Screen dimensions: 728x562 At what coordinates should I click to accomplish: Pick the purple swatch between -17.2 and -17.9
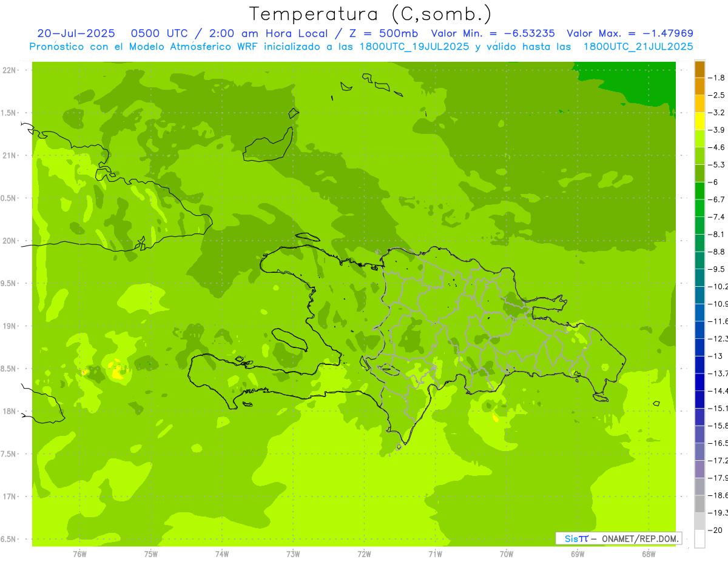699,469
